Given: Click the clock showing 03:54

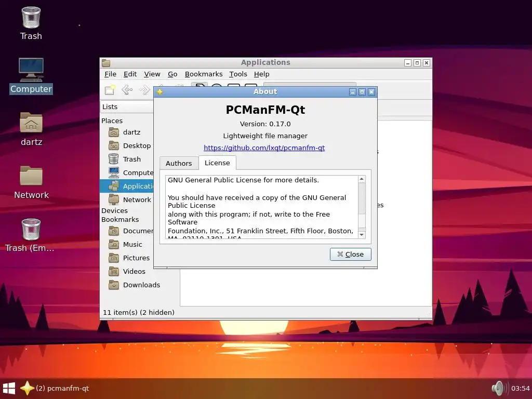Looking at the screenshot, I should pos(521,389).
